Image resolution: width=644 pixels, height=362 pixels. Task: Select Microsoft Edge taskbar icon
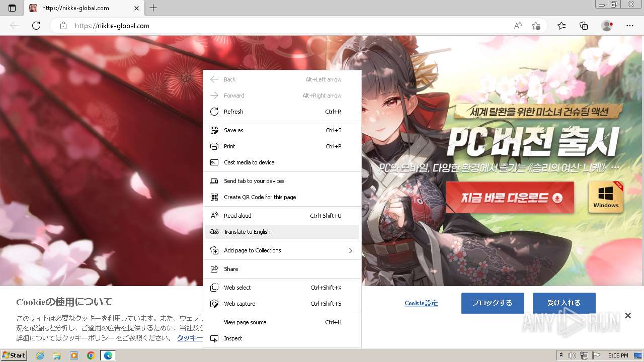pos(108,355)
